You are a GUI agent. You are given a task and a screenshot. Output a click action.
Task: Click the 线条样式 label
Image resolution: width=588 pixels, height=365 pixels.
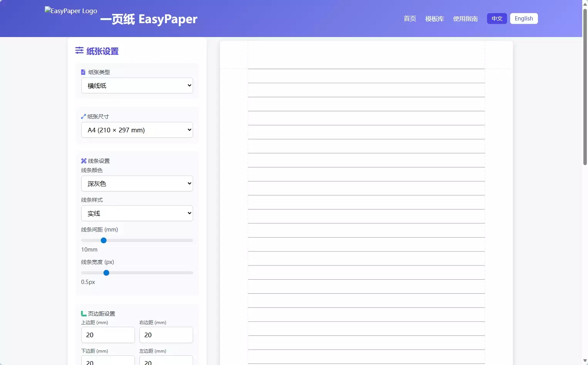click(92, 200)
